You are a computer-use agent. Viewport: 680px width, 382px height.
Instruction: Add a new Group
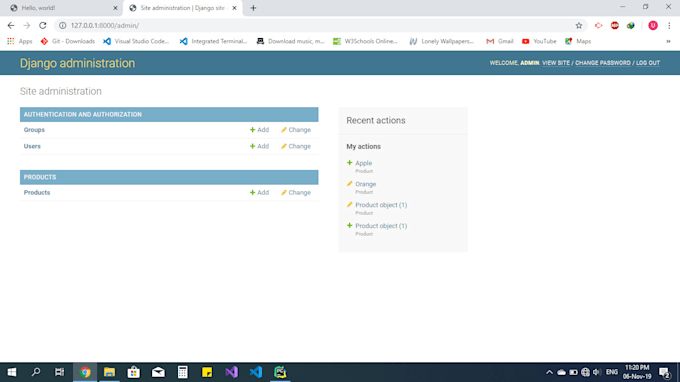pyautogui.click(x=259, y=130)
